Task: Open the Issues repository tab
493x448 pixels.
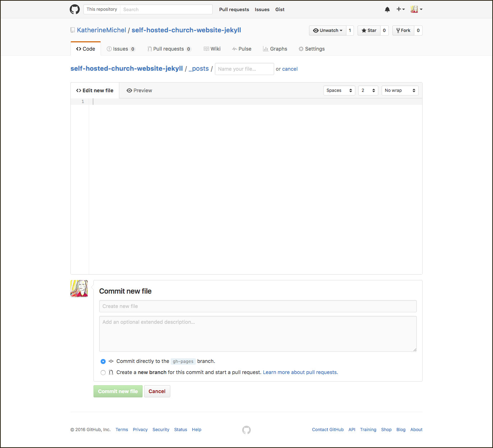Action: pyautogui.click(x=121, y=49)
